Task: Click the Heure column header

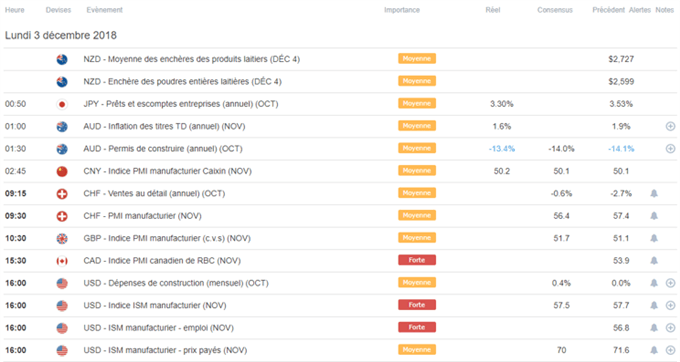Action: (x=14, y=10)
